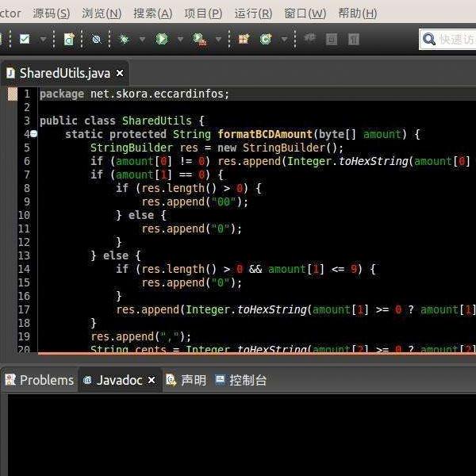The image size is (476, 476).
Task: Close the Javadoc view tab
Action: (152, 380)
